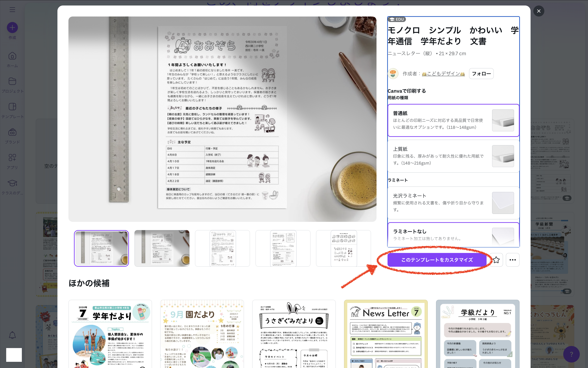The image size is (588, 368).
Task: Open 学級新聞 template in background page
Action: pyautogui.click(x=552, y=254)
